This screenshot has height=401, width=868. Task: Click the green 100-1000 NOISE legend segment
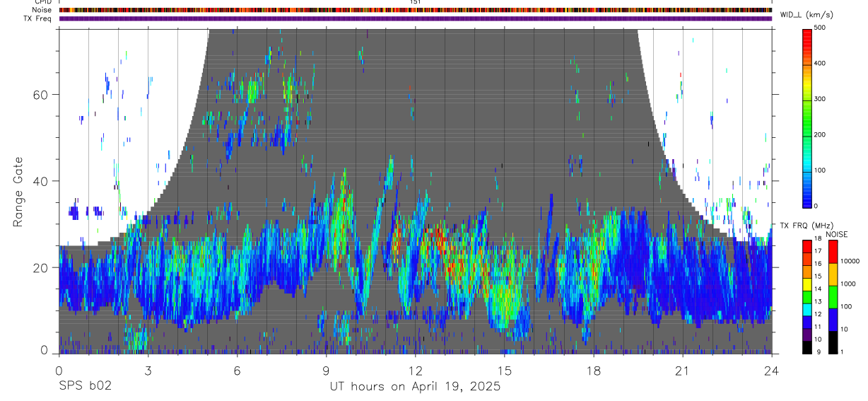point(832,296)
